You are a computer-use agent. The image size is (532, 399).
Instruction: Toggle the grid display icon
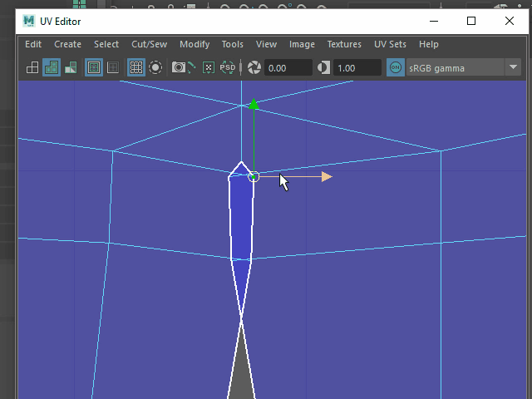click(136, 68)
